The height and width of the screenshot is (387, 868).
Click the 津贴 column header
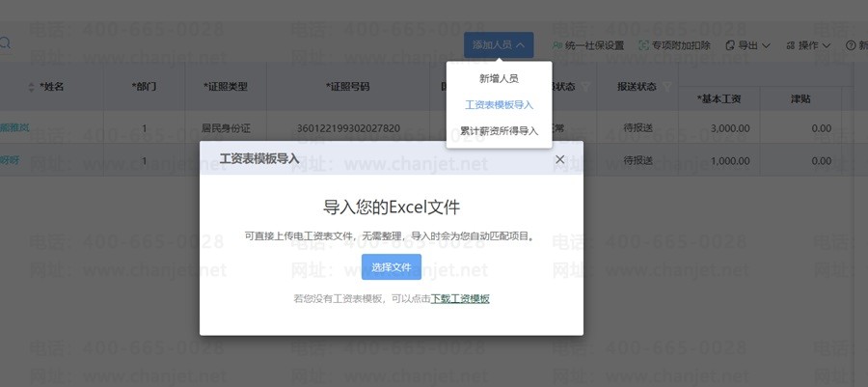click(x=800, y=99)
